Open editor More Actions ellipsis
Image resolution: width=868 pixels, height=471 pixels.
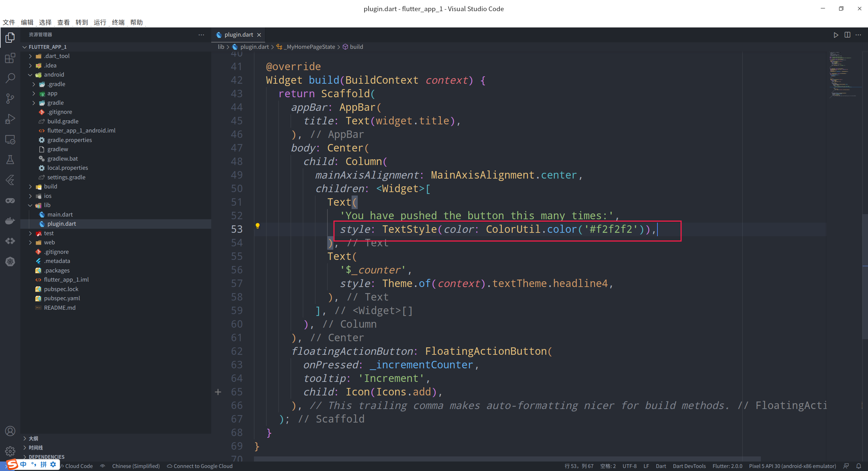[x=858, y=35]
